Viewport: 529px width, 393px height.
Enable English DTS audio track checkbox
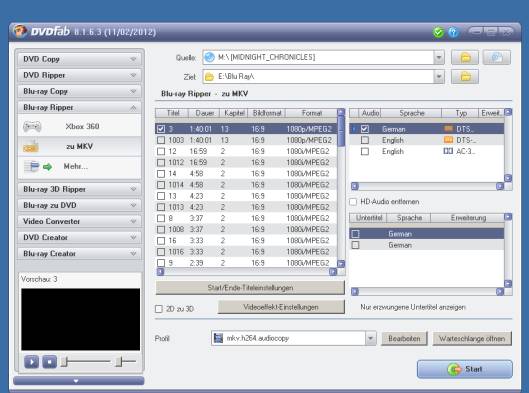[x=364, y=140]
